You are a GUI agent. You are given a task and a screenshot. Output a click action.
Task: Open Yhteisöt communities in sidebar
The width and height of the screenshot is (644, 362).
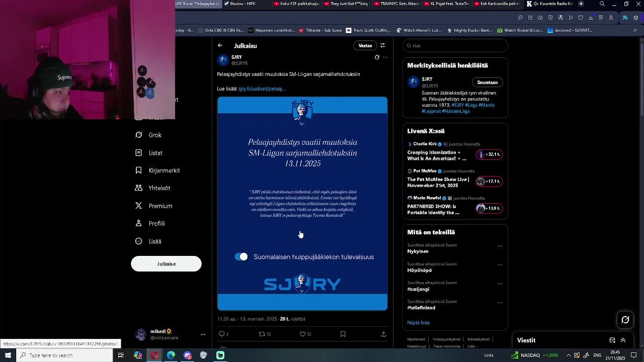pyautogui.click(x=153, y=188)
